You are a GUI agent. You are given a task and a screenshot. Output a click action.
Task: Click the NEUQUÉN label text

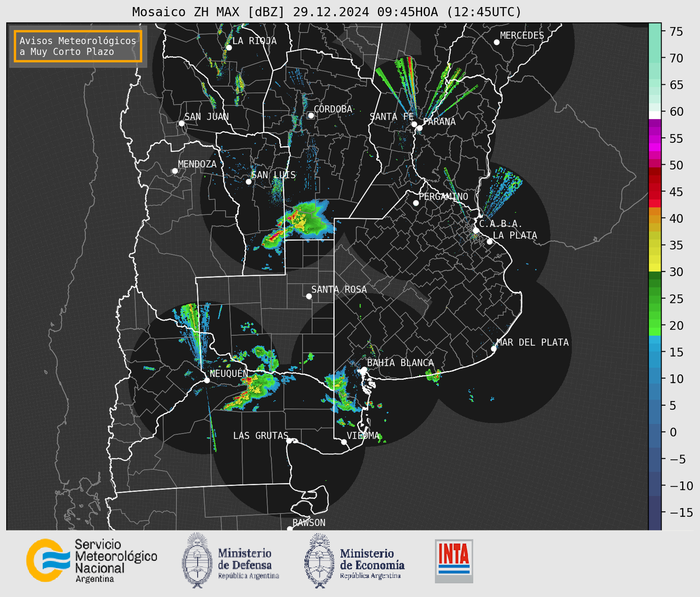(229, 373)
